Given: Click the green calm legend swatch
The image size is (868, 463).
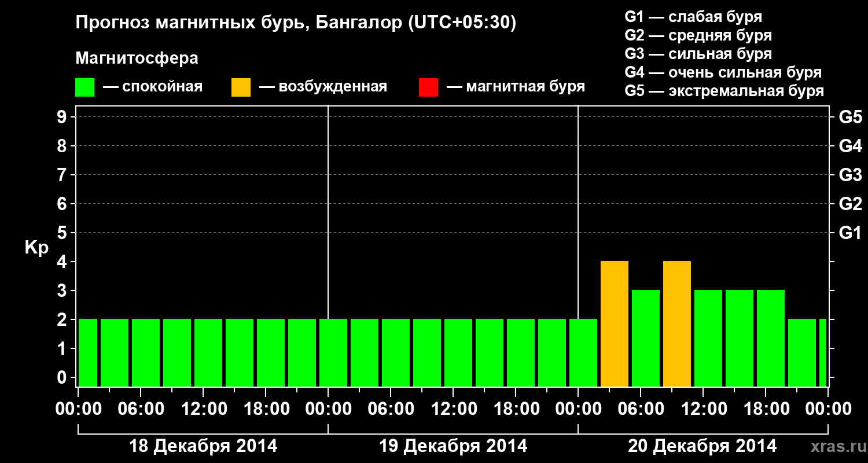Looking at the screenshot, I should [85, 87].
